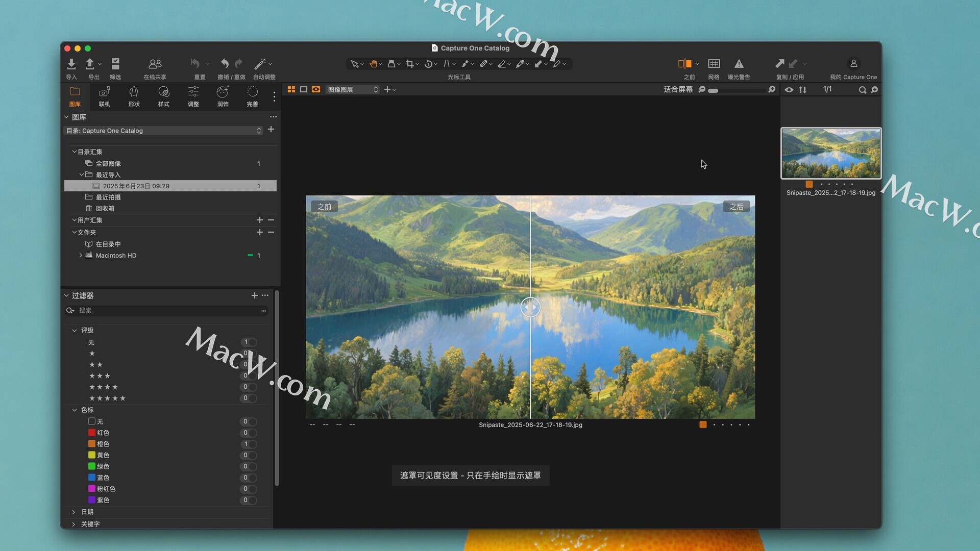The width and height of the screenshot is (980, 551).
Task: Select the hand Pan cursor tool
Action: (373, 64)
